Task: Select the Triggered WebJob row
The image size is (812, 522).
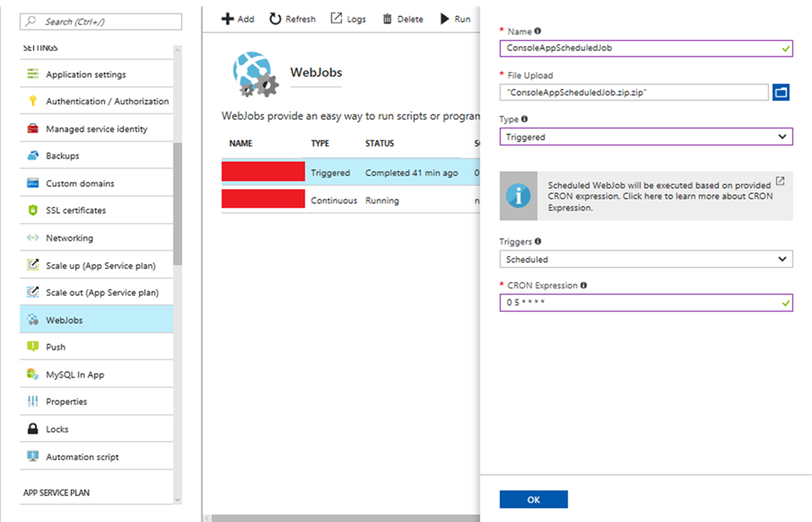Action: [349, 173]
